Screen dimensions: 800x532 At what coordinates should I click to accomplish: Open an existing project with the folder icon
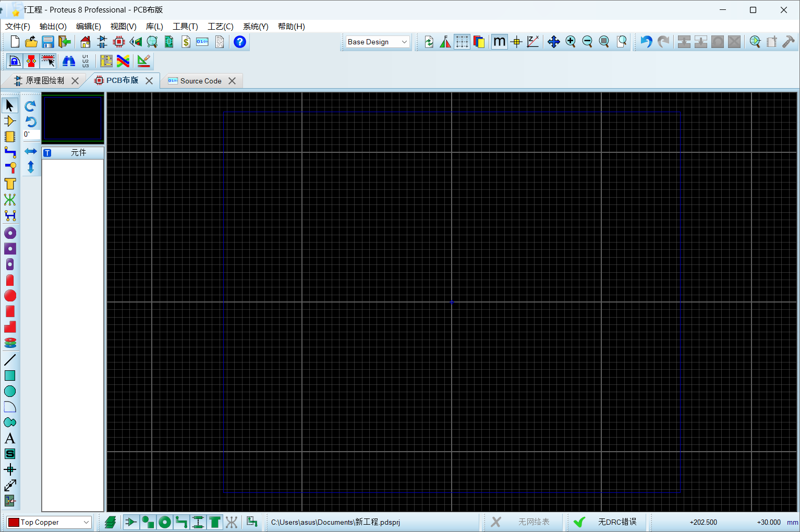tap(31, 42)
